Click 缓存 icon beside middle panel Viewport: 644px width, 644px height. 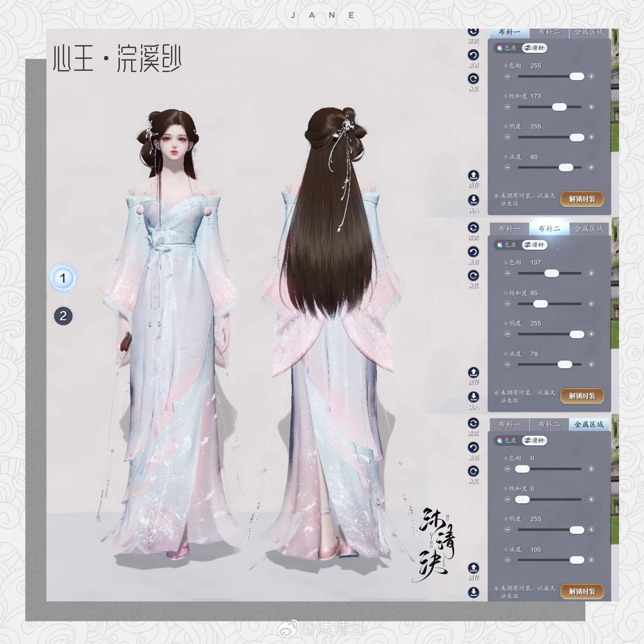[x=473, y=372]
